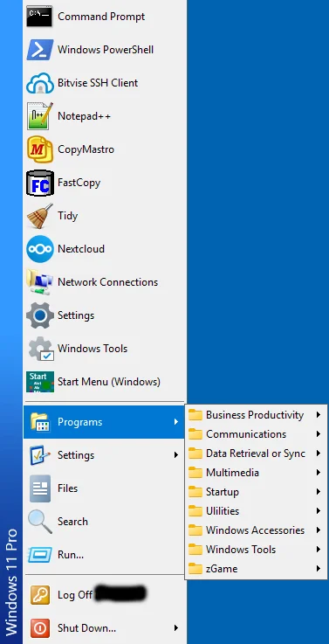Select the Ulilities menu entry
Viewport: 329px width, 644px height.
coord(256,511)
